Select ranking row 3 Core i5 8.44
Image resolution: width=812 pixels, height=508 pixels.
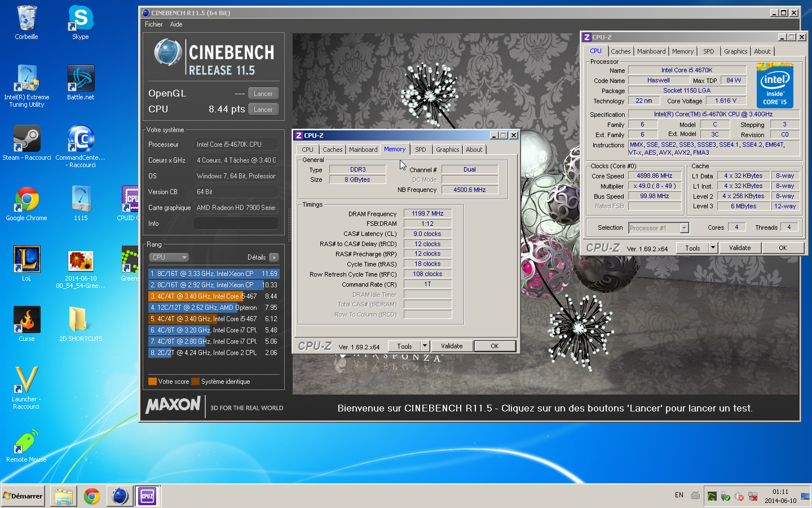214,296
